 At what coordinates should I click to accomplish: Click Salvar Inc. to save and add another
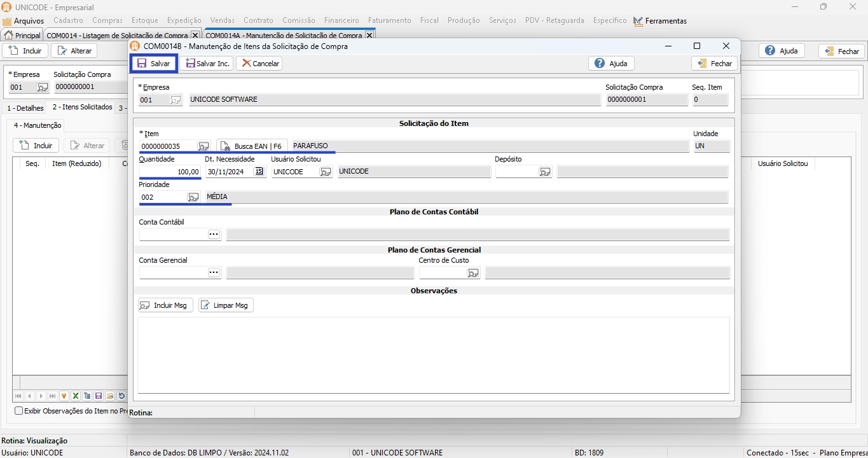click(207, 64)
